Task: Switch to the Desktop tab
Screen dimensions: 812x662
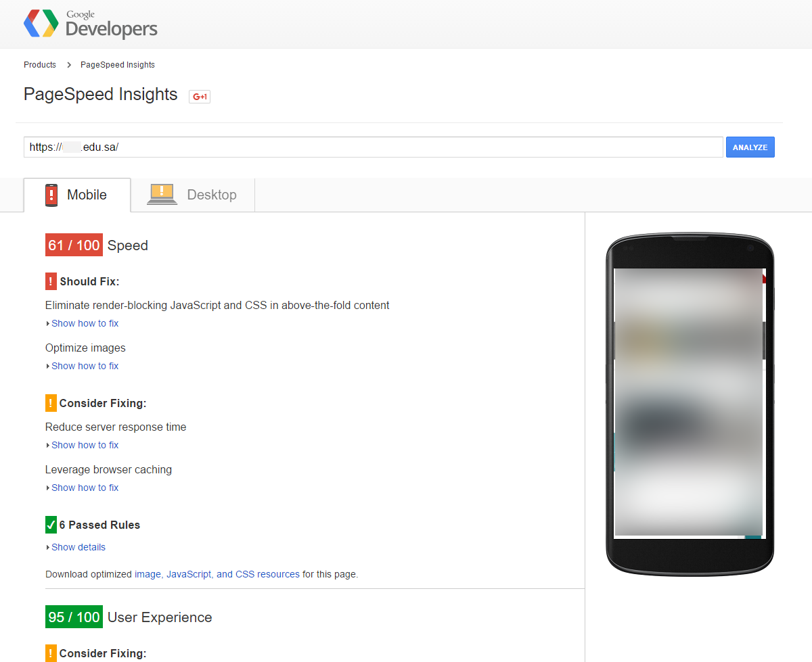Action: 211,195
